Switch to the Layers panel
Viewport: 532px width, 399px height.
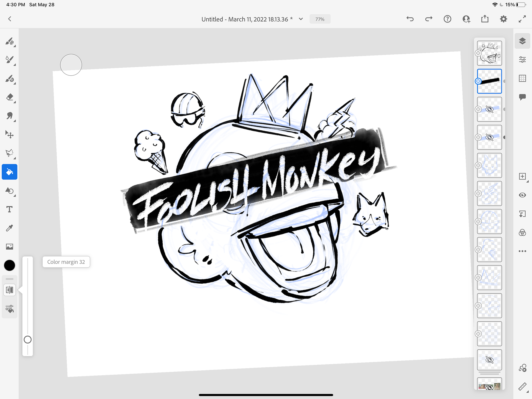coord(523,41)
